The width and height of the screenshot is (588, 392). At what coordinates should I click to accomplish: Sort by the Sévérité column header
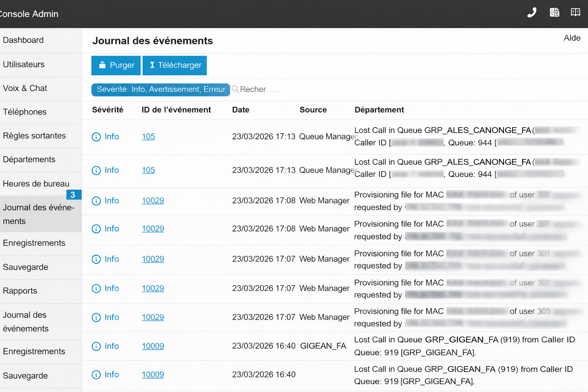pyautogui.click(x=108, y=110)
